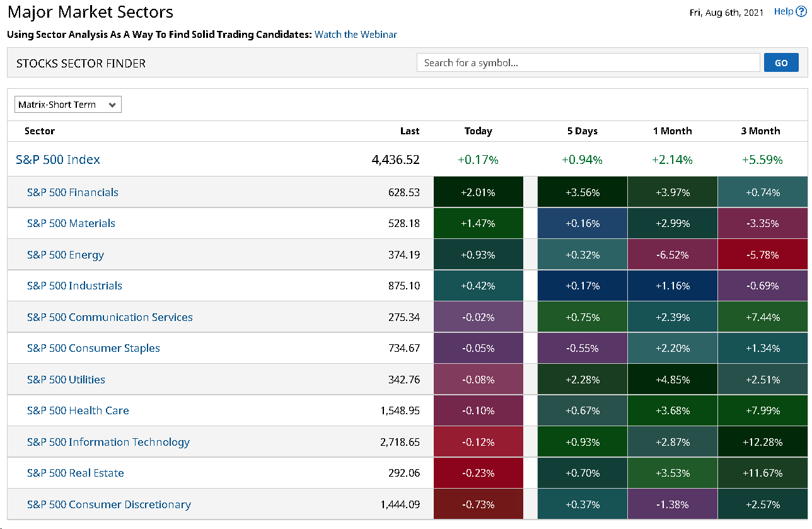
Task: Click the Energy last value 374.19
Action: (404, 255)
